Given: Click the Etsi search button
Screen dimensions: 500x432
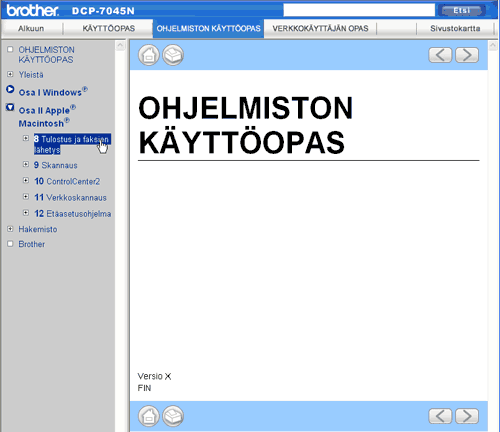Looking at the screenshot, I should [462, 11].
